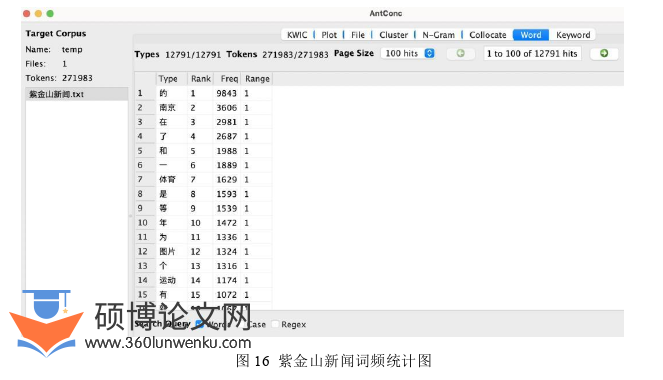
Task: Click frequency value 1539
Action: click(x=227, y=208)
